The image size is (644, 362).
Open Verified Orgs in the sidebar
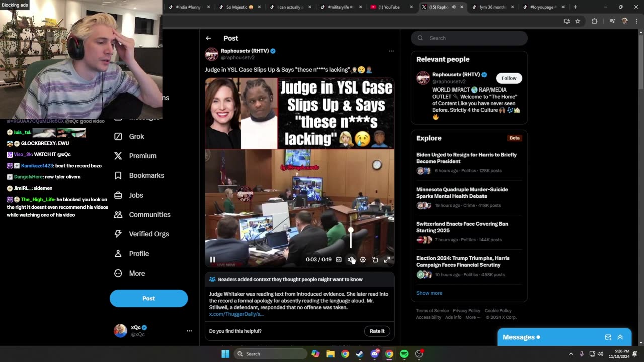click(141, 234)
